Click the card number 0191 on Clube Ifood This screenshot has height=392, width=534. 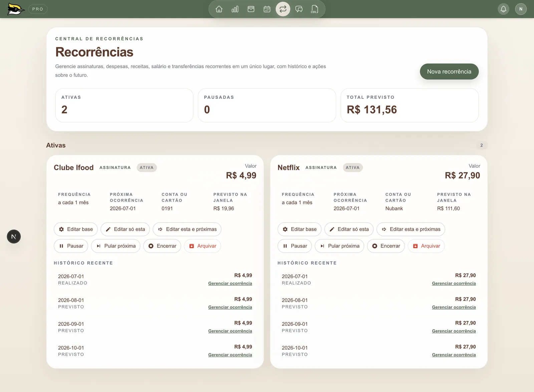coord(167,208)
